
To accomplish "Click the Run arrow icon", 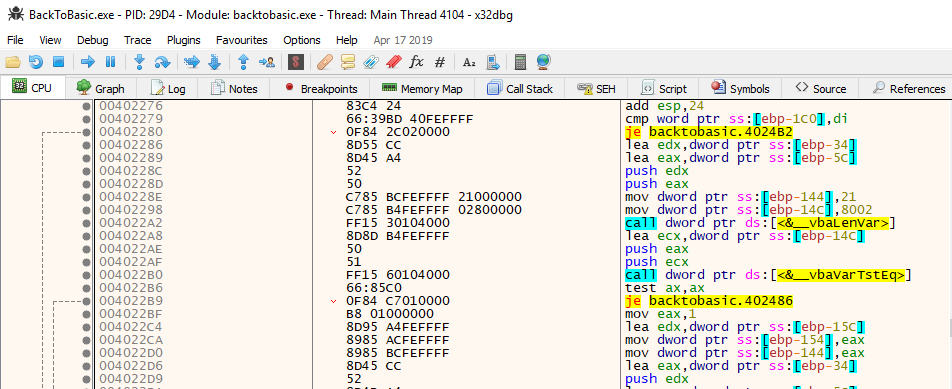I will click(x=88, y=62).
